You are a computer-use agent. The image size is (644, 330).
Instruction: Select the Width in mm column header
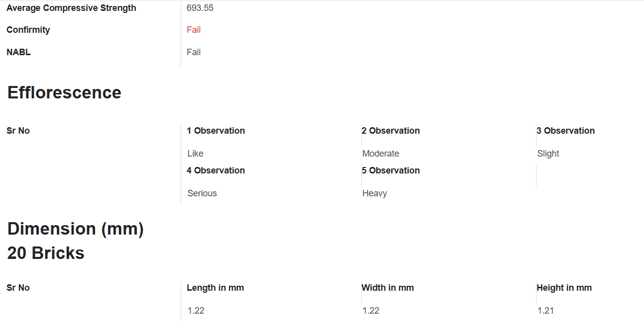pos(388,288)
